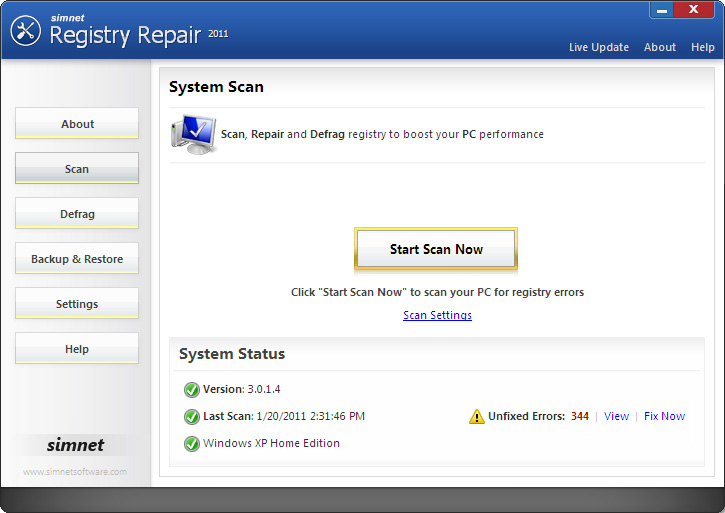This screenshot has height=513, width=725.
Task: Go to Backup & Restore
Action: coord(77,259)
